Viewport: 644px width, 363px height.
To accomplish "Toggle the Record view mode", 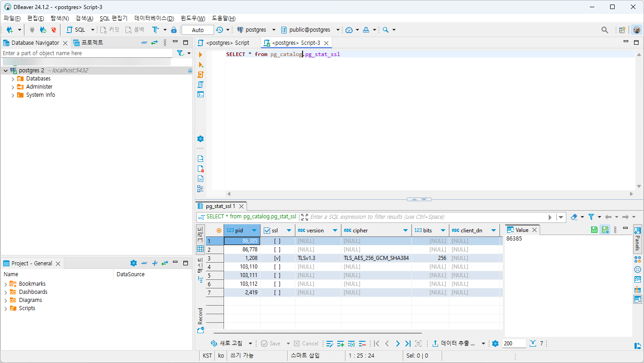I will [x=201, y=320].
